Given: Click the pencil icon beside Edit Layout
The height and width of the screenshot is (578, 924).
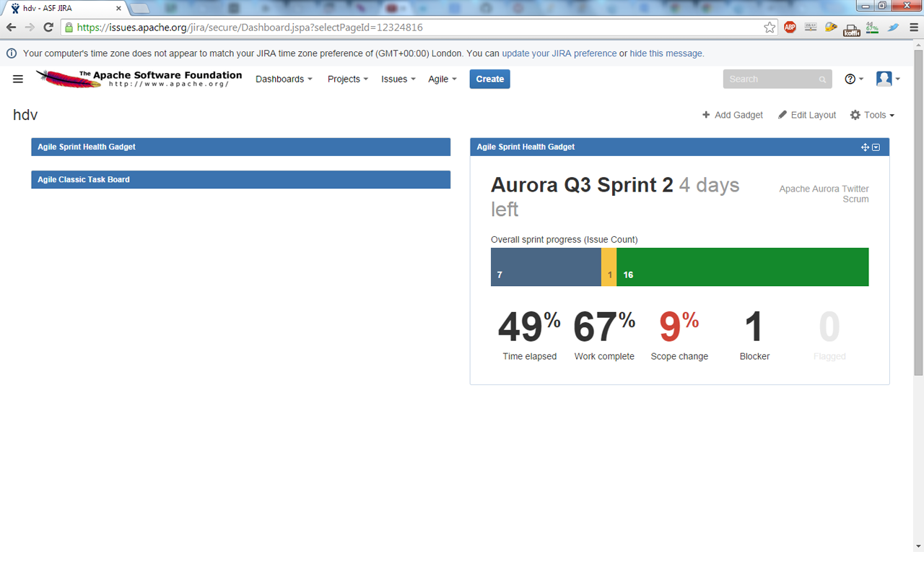Looking at the screenshot, I should point(782,115).
